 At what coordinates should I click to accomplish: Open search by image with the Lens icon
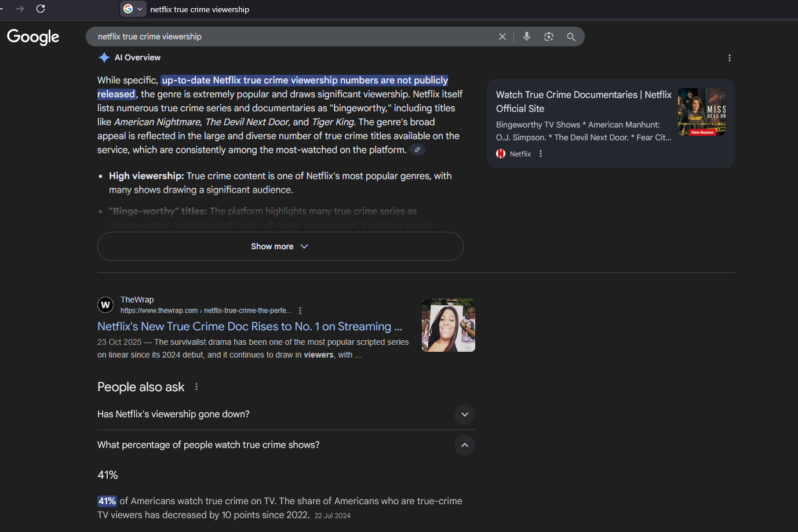click(549, 37)
